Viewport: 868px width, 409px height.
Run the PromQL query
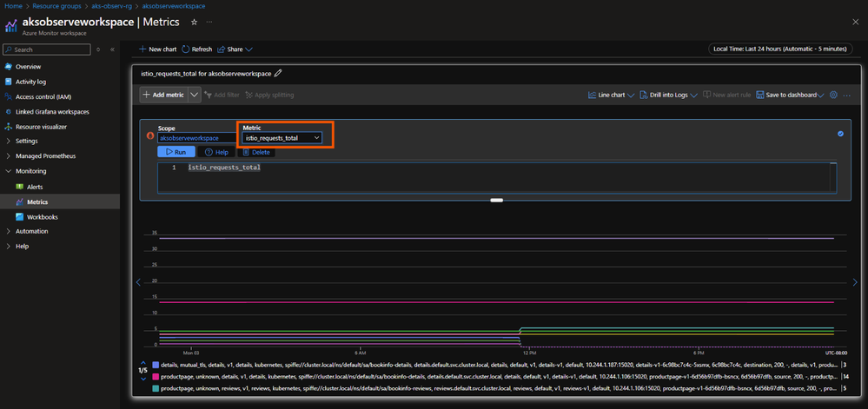click(176, 152)
